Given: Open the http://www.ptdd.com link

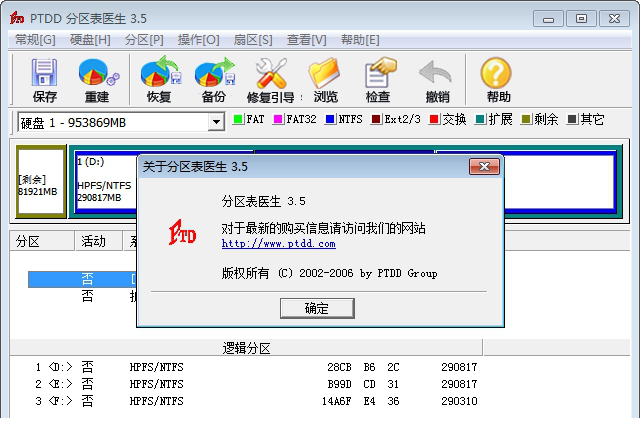Looking at the screenshot, I should [x=279, y=244].
